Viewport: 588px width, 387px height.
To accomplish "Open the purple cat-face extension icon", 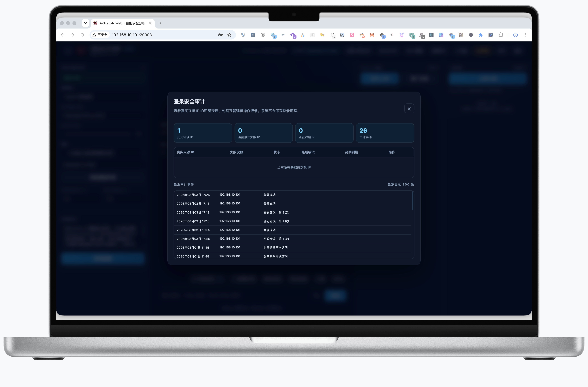I will click(401, 35).
